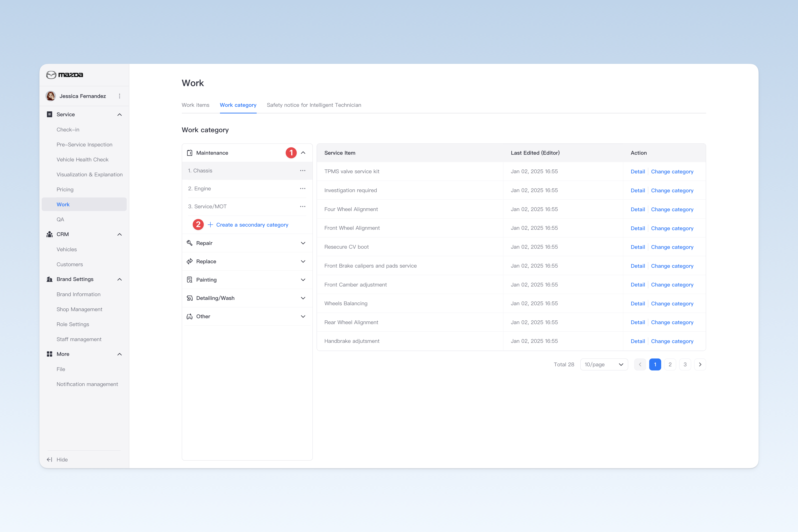Viewport: 798px width, 532px height.
Task: Change category for Handbrake adjutsment
Action: [x=672, y=341]
